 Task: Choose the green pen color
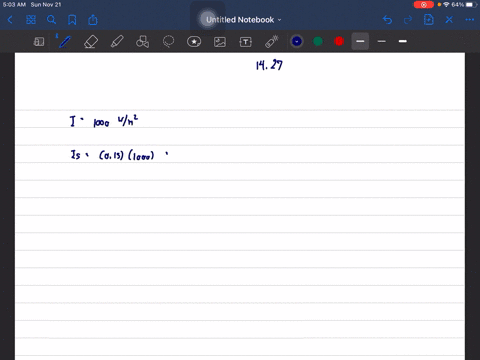point(318,41)
